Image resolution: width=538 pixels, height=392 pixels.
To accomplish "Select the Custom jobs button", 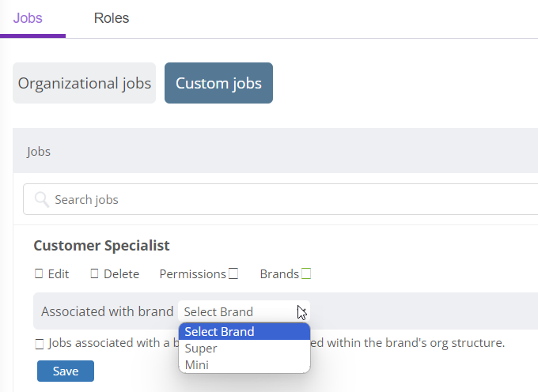I will pyautogui.click(x=218, y=83).
